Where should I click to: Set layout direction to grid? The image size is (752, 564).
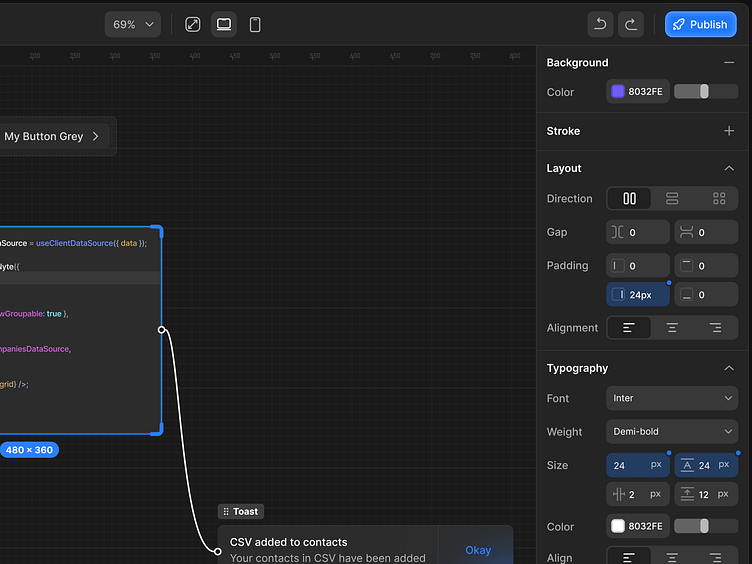click(718, 198)
